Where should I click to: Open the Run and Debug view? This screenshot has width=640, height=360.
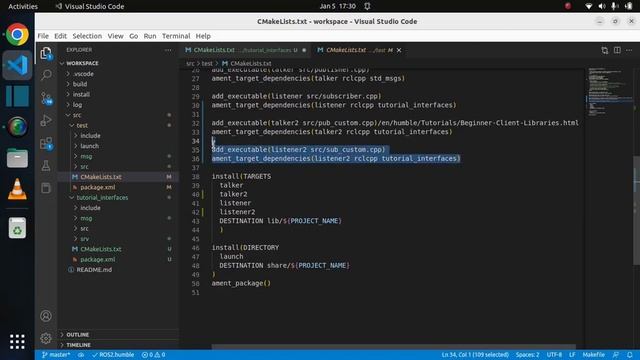coord(46,120)
